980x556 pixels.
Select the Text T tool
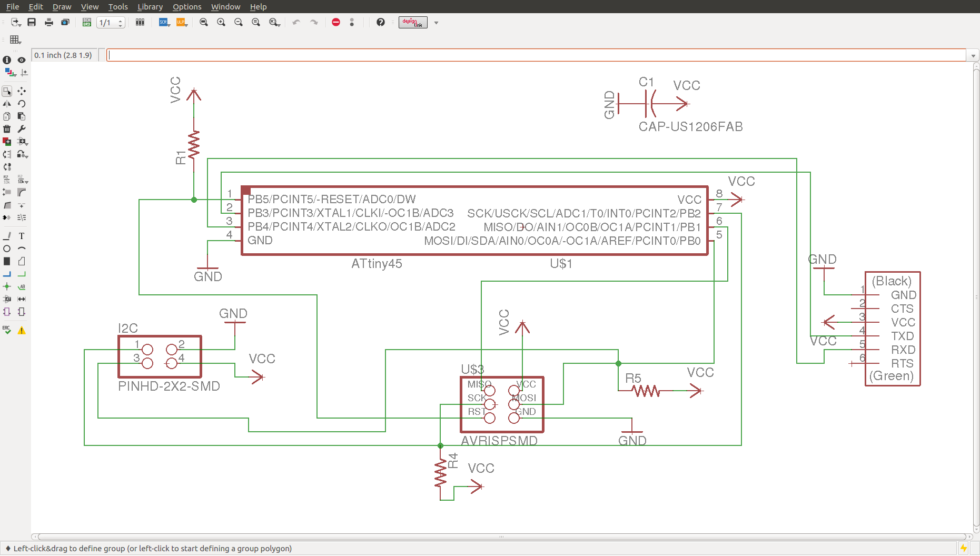click(22, 236)
